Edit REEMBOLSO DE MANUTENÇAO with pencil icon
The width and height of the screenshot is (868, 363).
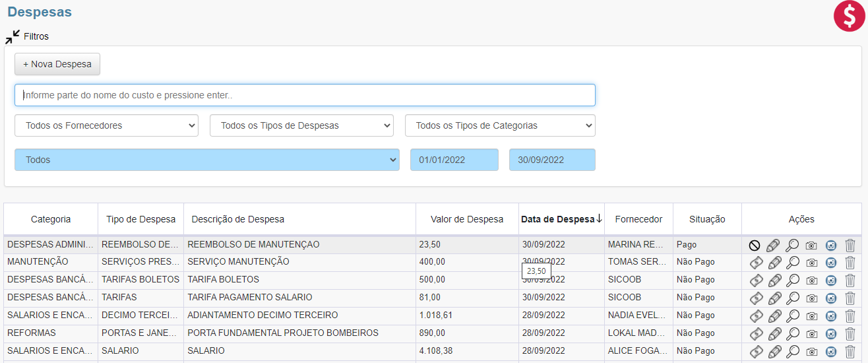773,245
